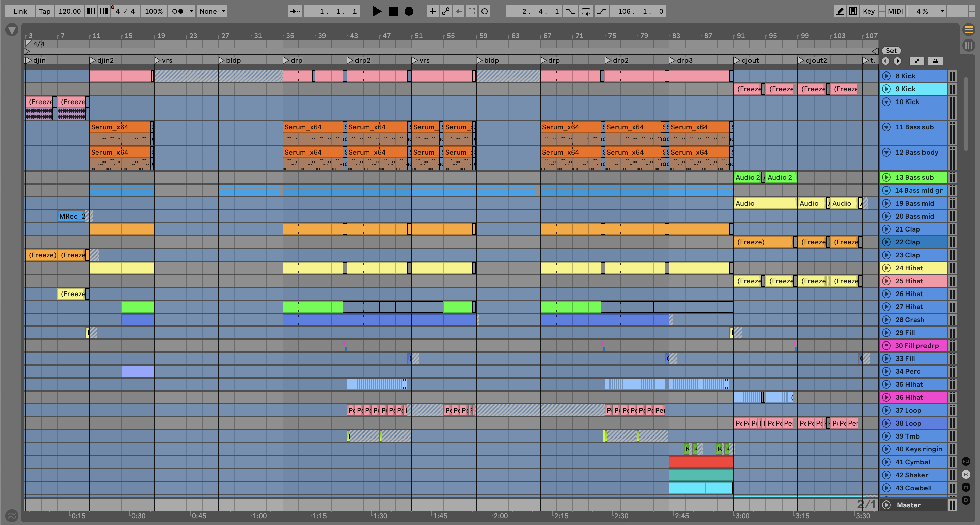Toggle the Loop switch icon
980x525 pixels.
point(586,11)
